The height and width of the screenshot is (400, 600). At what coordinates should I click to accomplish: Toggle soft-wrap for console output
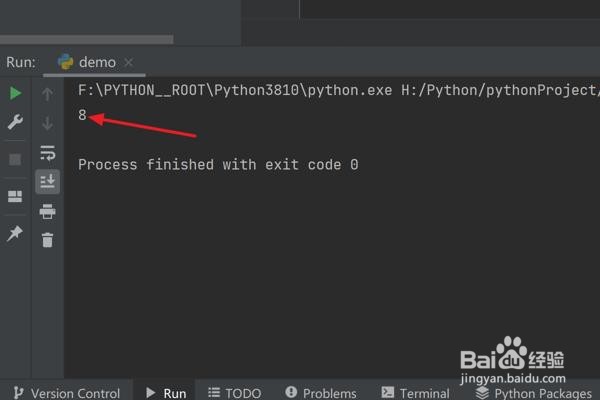click(47, 153)
